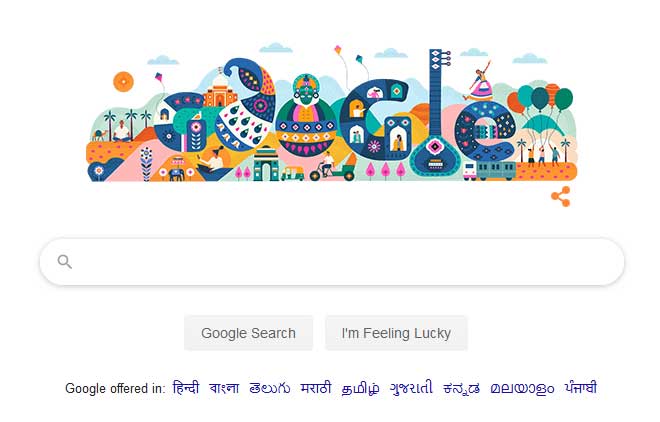Select the Gujarati (ગુજરાતી) language link

click(x=411, y=388)
